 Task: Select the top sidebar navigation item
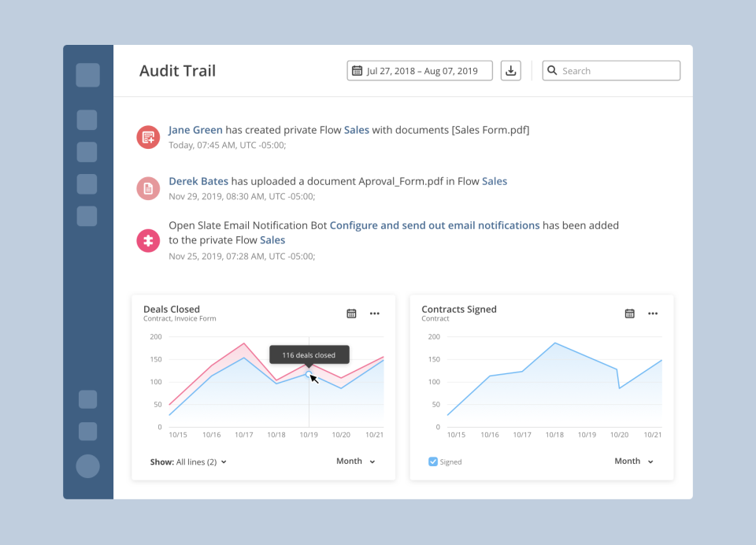tap(87, 75)
